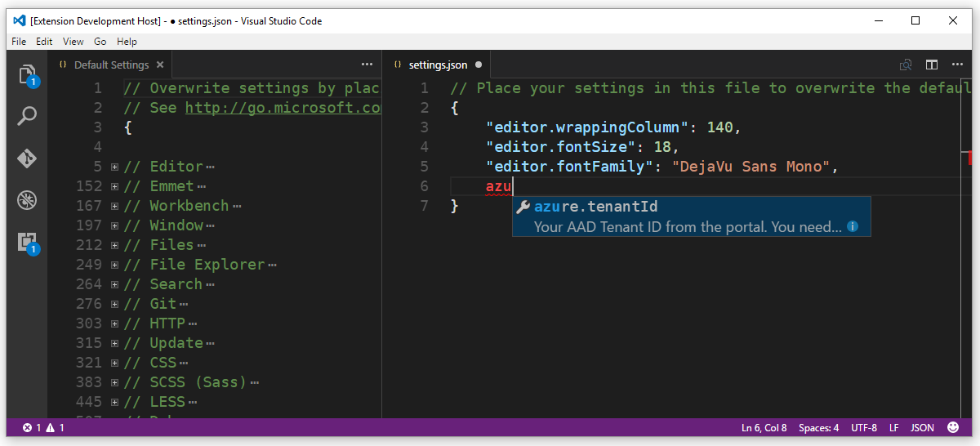The width and height of the screenshot is (980, 446).
Task: Open the Explorer view in activity bar
Action: [28, 74]
